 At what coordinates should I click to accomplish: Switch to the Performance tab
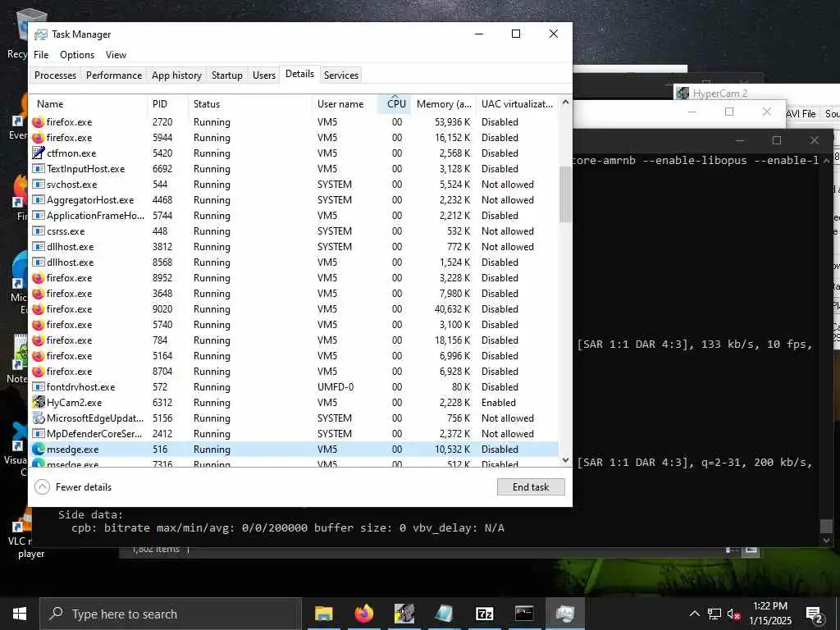pyautogui.click(x=114, y=75)
